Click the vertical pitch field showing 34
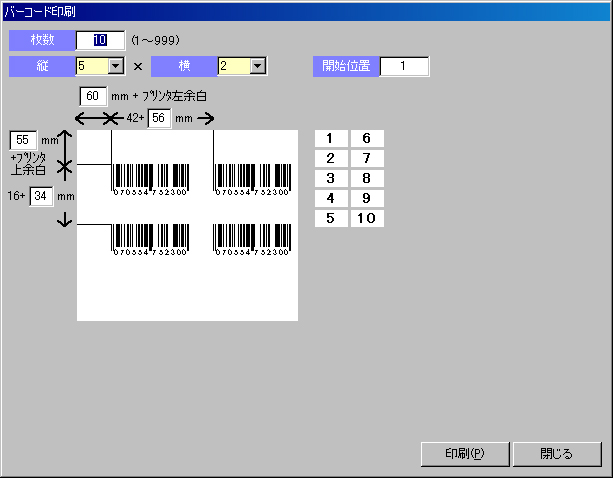 41,196
